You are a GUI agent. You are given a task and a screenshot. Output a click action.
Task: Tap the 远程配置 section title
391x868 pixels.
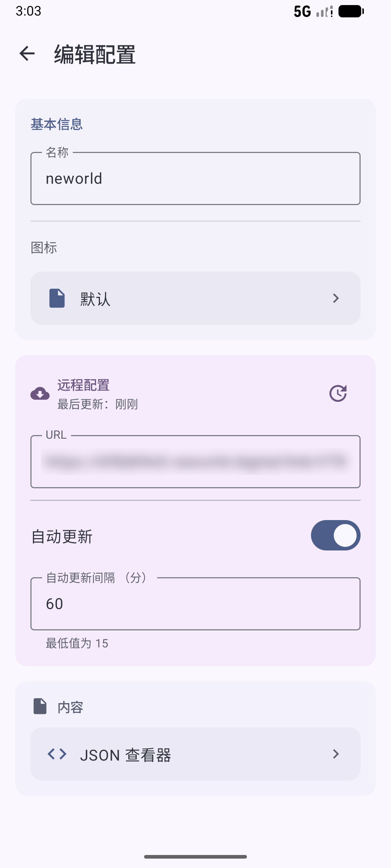pos(83,385)
